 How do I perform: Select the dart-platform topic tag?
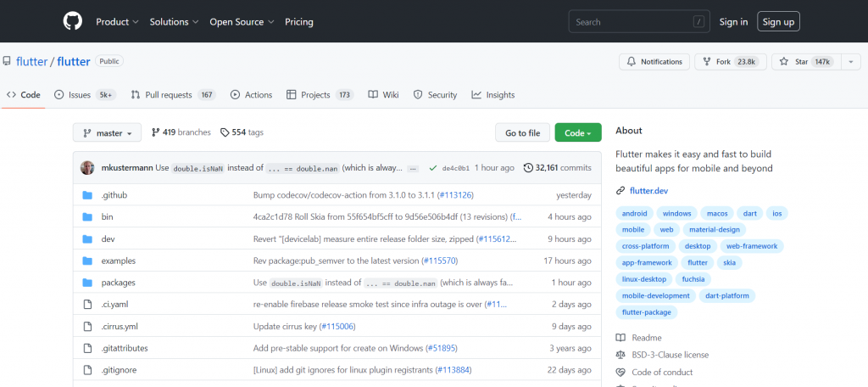tap(726, 295)
